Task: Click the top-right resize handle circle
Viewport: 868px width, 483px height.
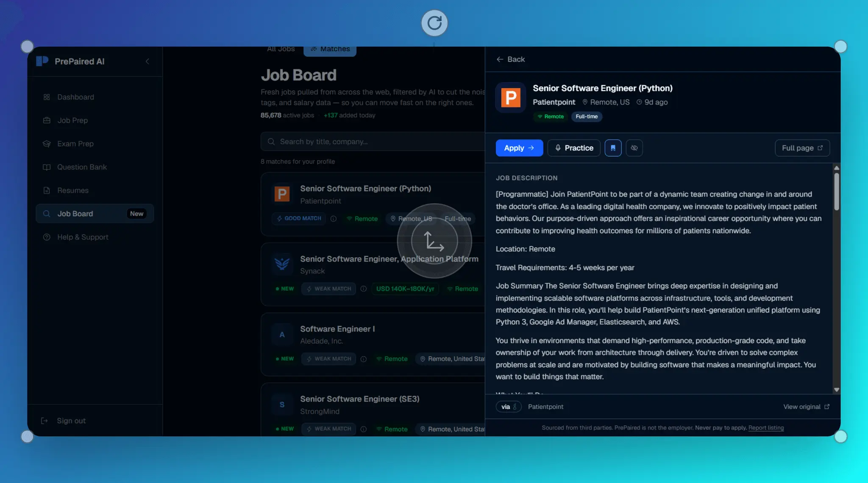Action: pyautogui.click(x=840, y=47)
